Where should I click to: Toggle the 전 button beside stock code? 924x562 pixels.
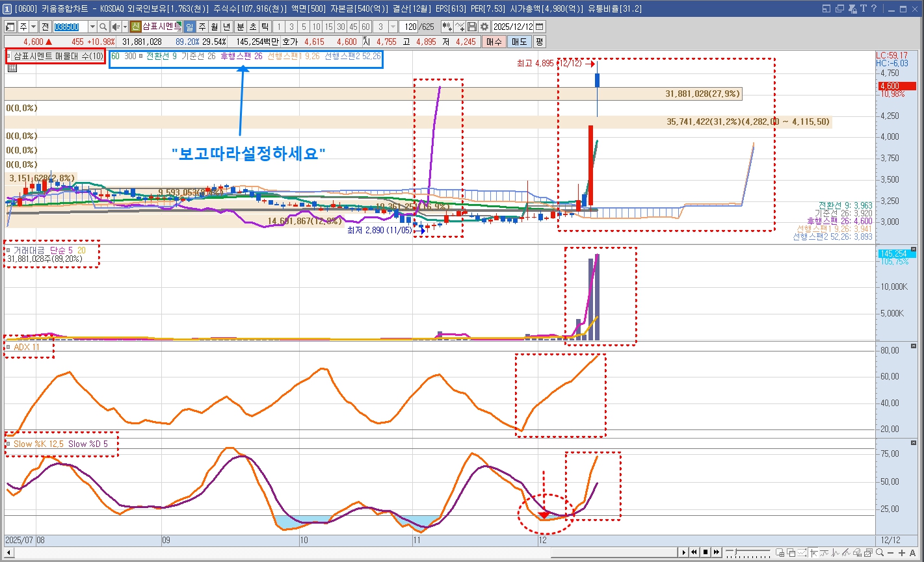click(x=45, y=27)
